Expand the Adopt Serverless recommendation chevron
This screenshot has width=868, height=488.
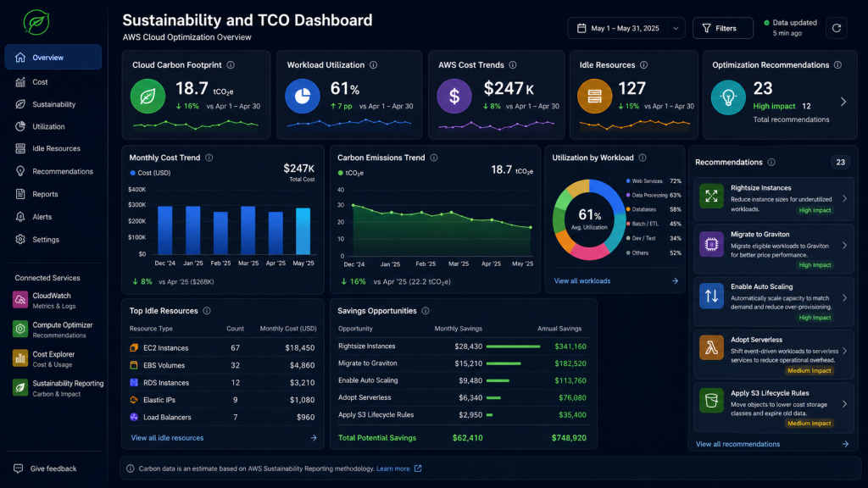pos(845,351)
